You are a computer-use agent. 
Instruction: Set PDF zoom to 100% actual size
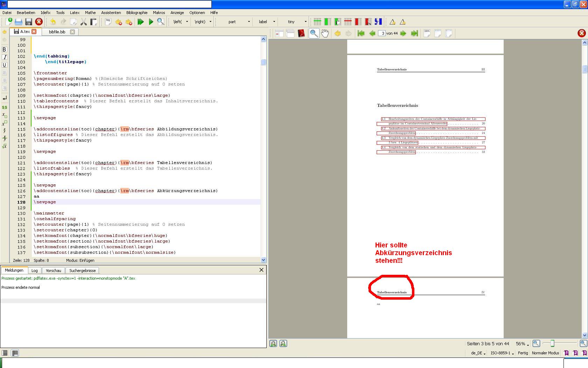[x=427, y=33]
